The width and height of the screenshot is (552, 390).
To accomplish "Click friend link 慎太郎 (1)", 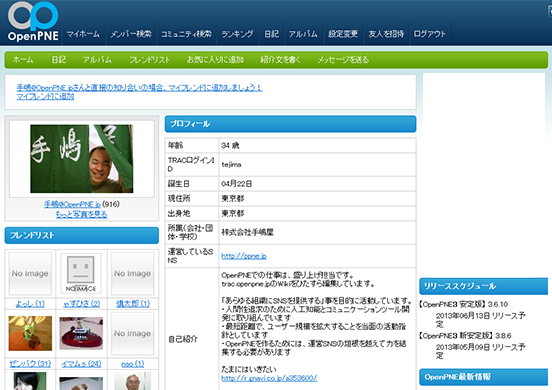I will (x=133, y=304).
